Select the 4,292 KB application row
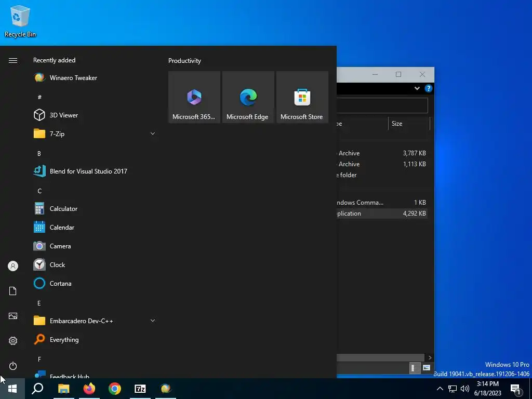Screen dimensions: 532x399 tap(382, 214)
